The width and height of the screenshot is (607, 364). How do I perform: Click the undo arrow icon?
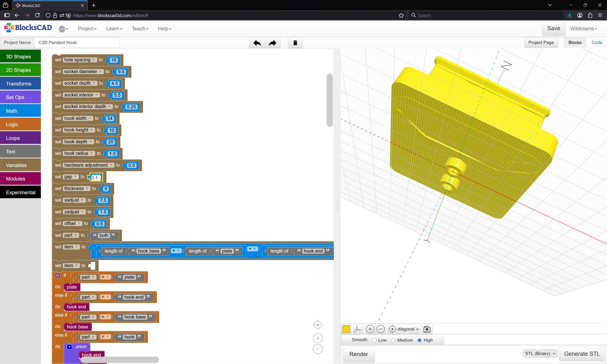tap(257, 43)
